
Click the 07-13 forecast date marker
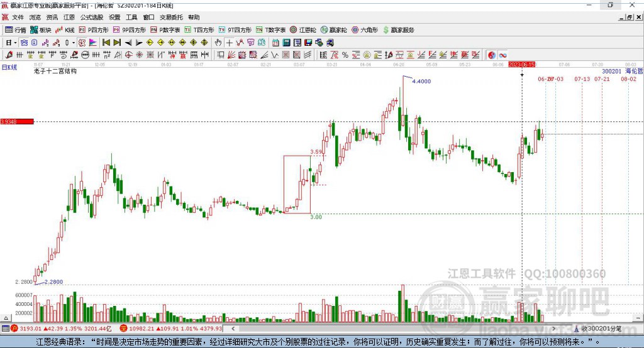pos(582,79)
